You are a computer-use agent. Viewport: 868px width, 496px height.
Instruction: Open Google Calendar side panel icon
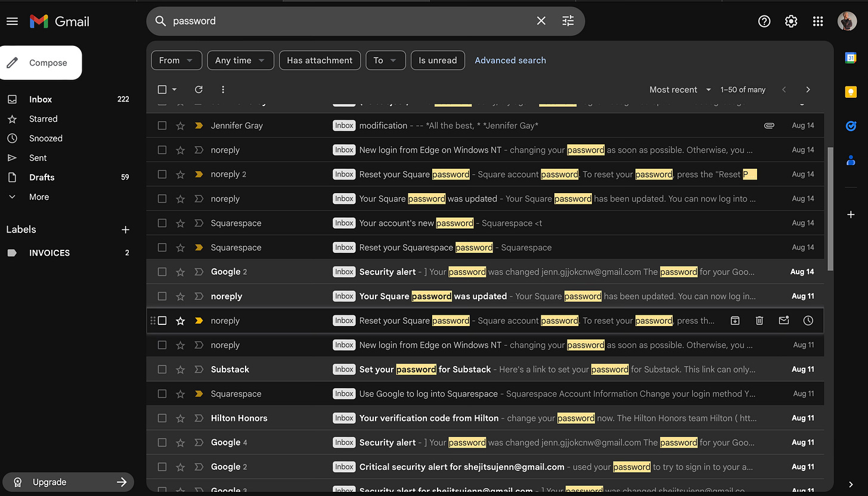[851, 58]
